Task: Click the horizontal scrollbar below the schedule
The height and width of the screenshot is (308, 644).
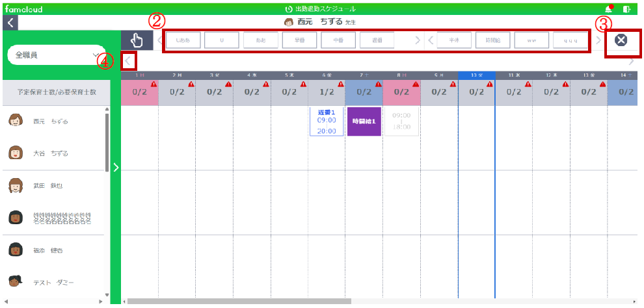Action: [x=239, y=301]
